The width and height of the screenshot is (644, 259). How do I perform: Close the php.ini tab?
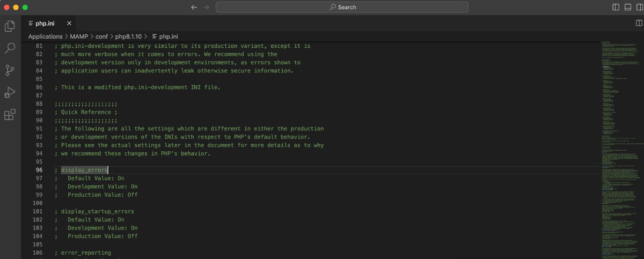point(69,23)
